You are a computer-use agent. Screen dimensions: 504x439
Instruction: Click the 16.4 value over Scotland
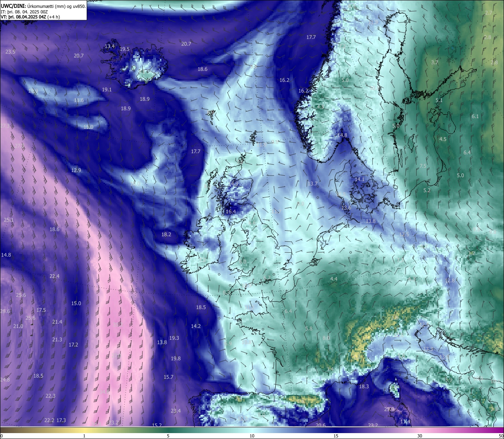click(231, 211)
